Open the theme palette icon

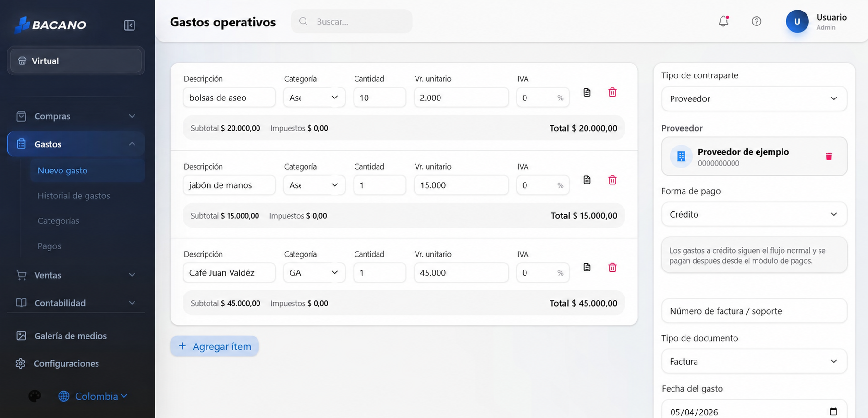pyautogui.click(x=35, y=396)
